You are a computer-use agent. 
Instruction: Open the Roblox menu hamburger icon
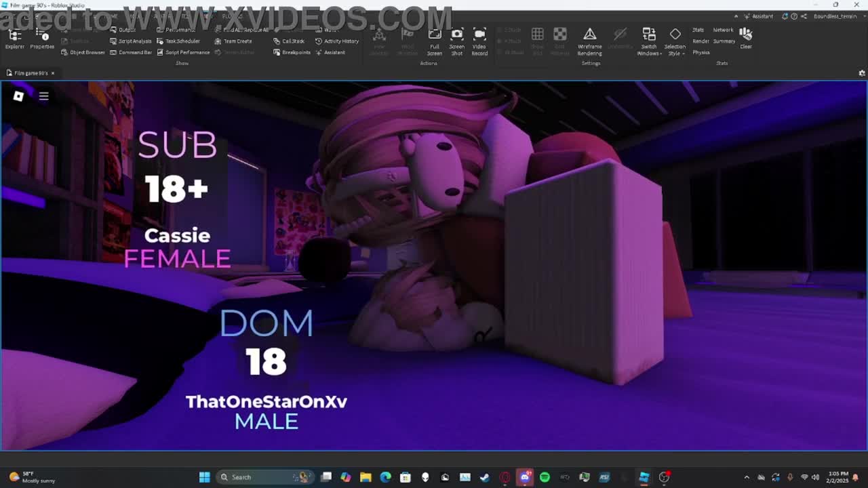click(43, 96)
